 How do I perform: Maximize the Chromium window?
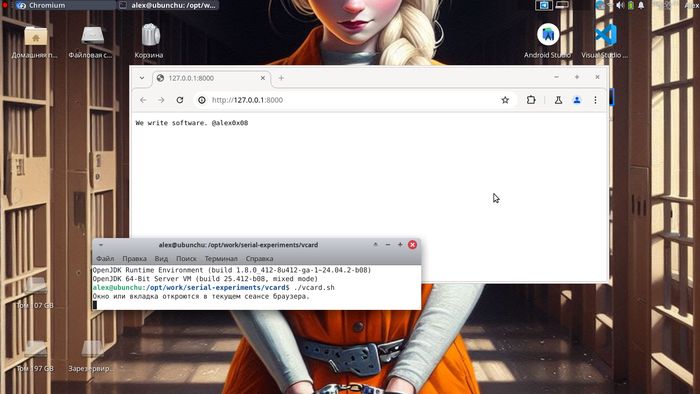577,77
